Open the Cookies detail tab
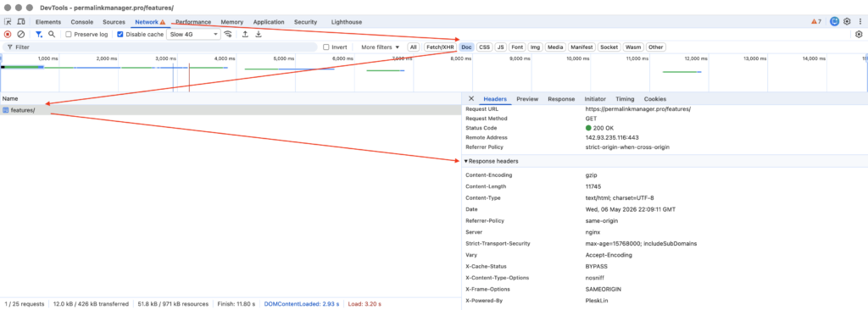 click(x=655, y=99)
